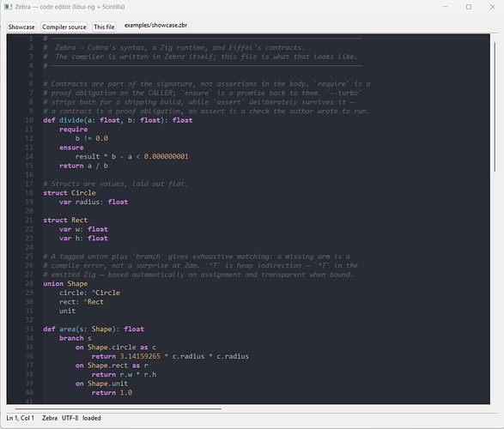This screenshot has width=504, height=429.
Task: Click the vertical scrollbar thumb
Action: (495, 107)
